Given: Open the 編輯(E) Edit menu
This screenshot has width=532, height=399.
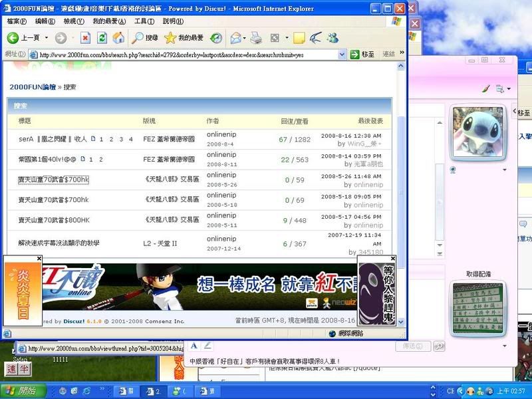Looking at the screenshot, I should coord(45,21).
